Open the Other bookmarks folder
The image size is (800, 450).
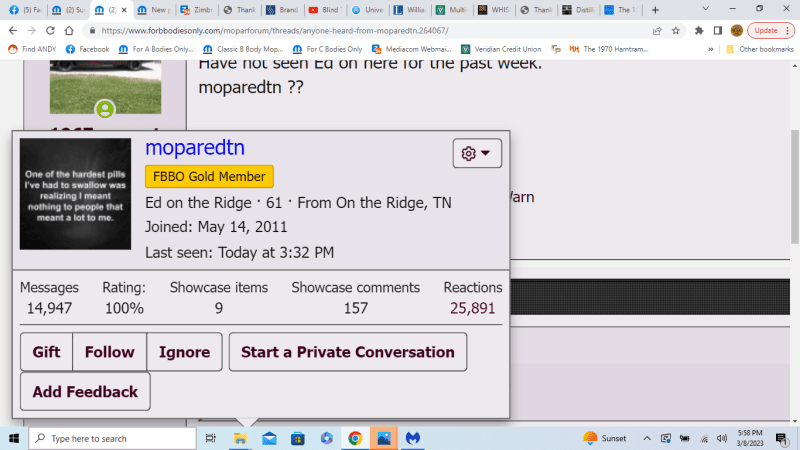coord(758,48)
